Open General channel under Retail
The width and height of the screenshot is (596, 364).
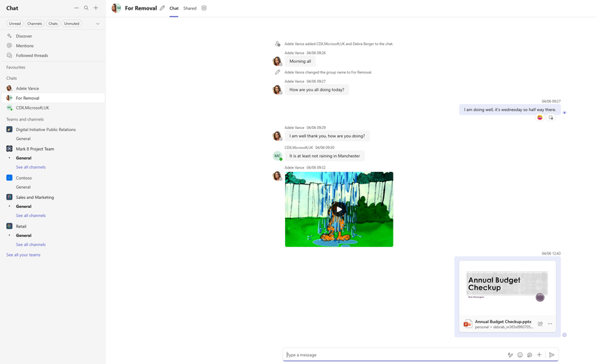coord(24,236)
